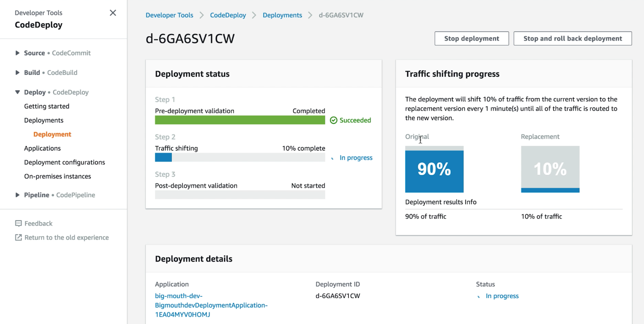
Task: Click the green Succeeded checkmark icon
Action: pos(333,120)
